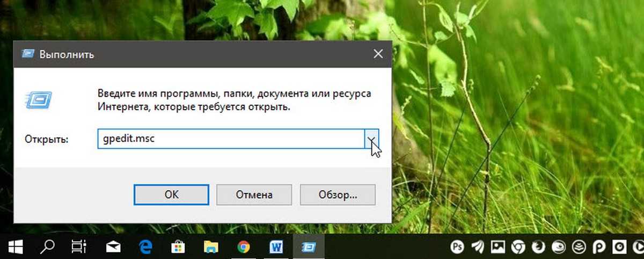Open Task View from the taskbar

[x=79, y=247]
